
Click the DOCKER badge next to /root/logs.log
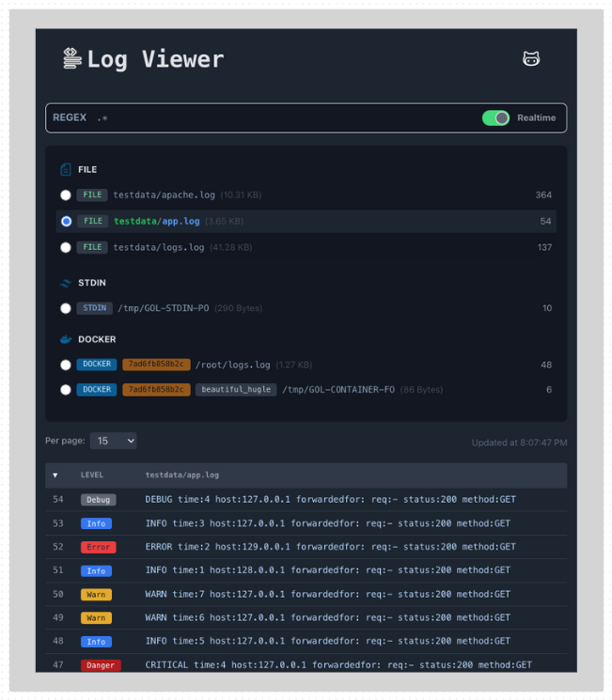97,365
